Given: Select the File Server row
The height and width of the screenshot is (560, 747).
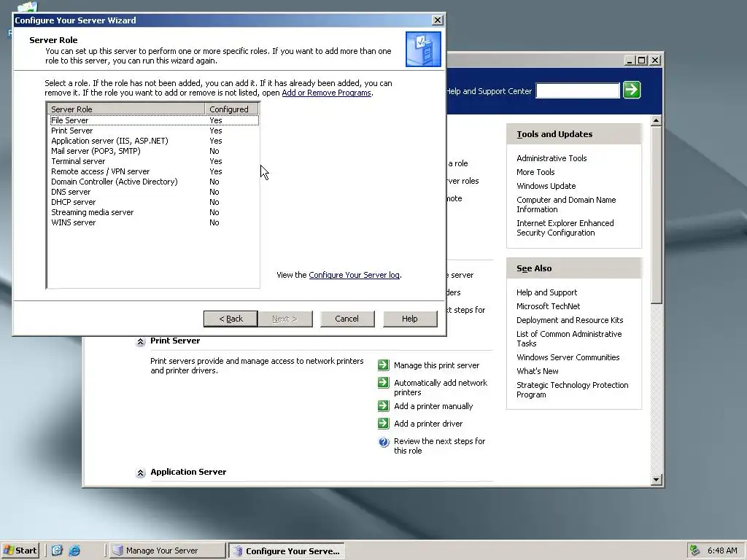Looking at the screenshot, I should [154, 120].
